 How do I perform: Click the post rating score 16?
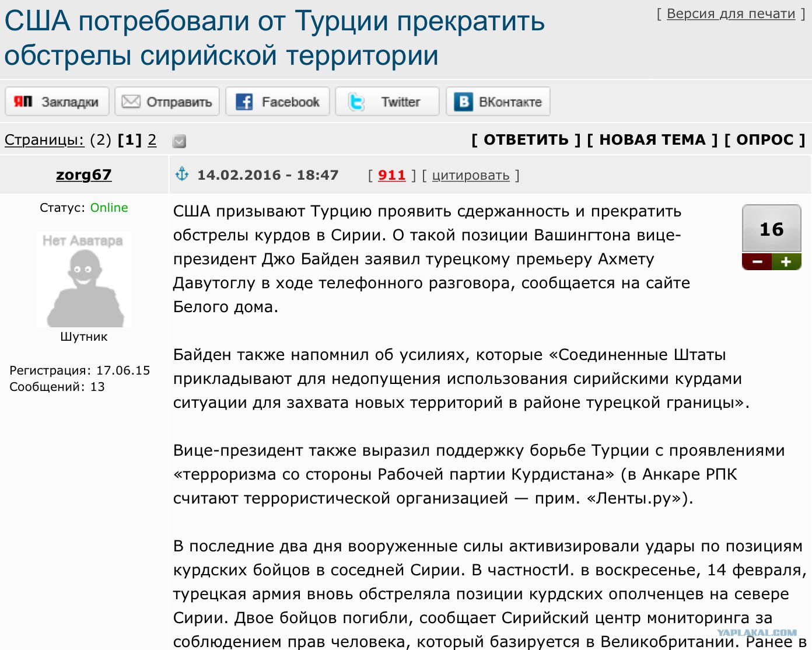772,229
